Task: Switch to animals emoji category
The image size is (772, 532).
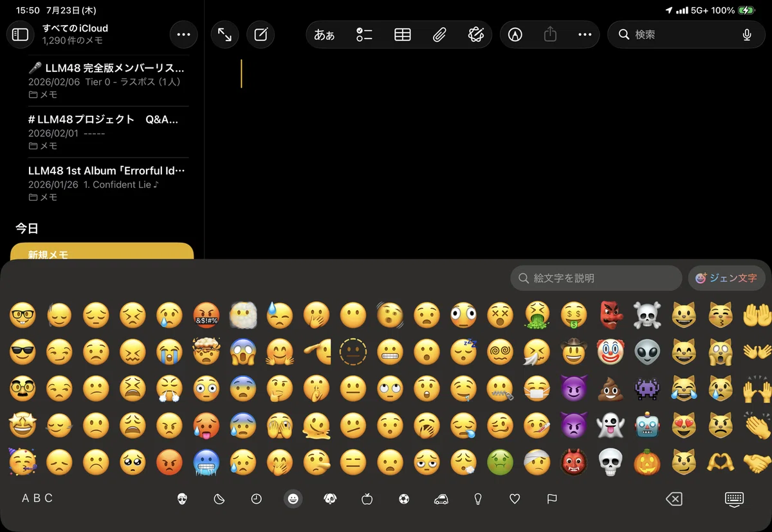Action: pos(330,499)
